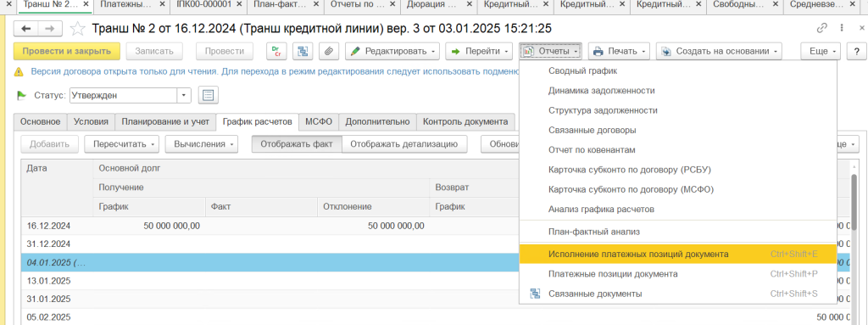Select План-фактный анализ item
The height and width of the screenshot is (325, 868).
point(677,232)
